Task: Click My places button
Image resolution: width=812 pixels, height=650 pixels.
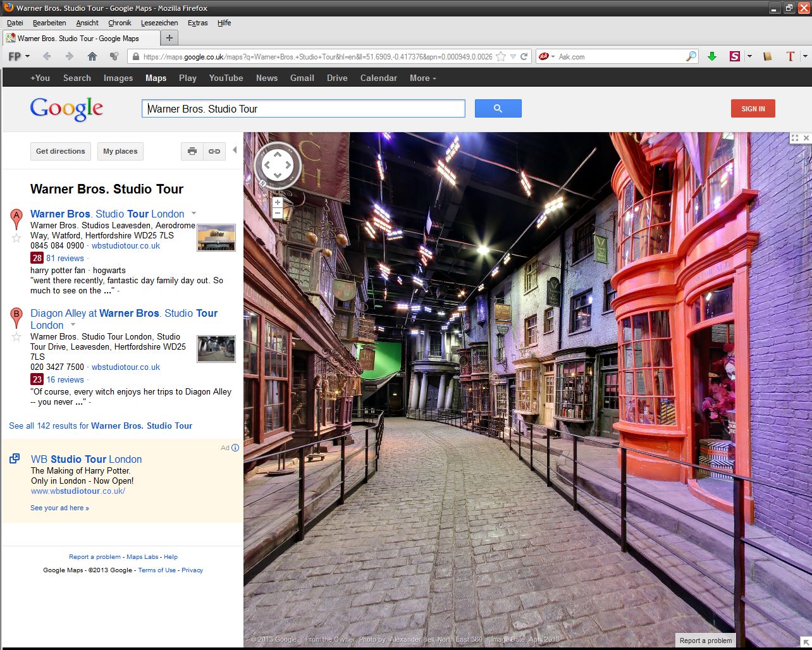Action: [120, 151]
